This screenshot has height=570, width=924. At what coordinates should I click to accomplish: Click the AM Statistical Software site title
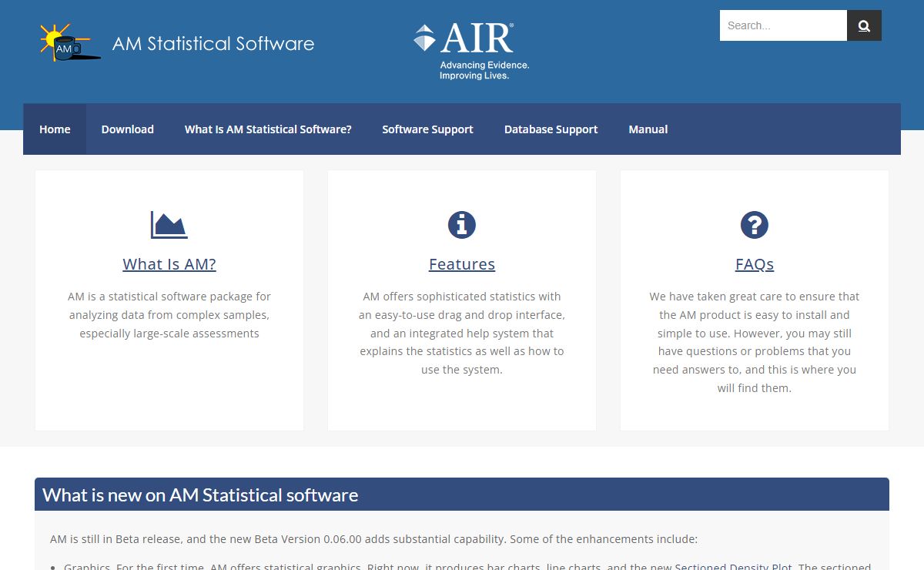pyautogui.click(x=213, y=44)
